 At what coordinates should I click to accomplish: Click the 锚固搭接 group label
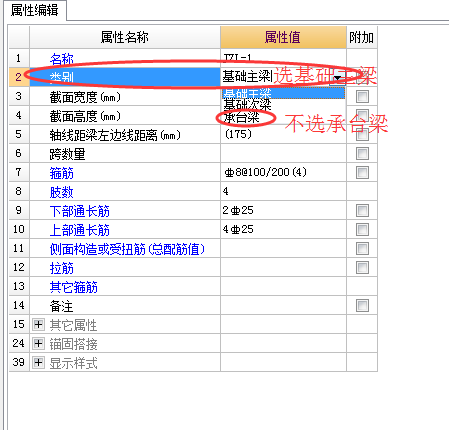click(73, 344)
